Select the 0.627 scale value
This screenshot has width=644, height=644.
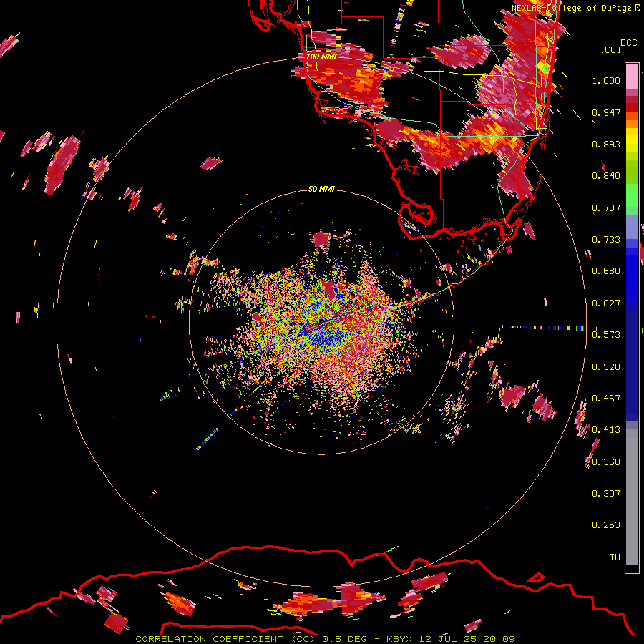point(606,303)
